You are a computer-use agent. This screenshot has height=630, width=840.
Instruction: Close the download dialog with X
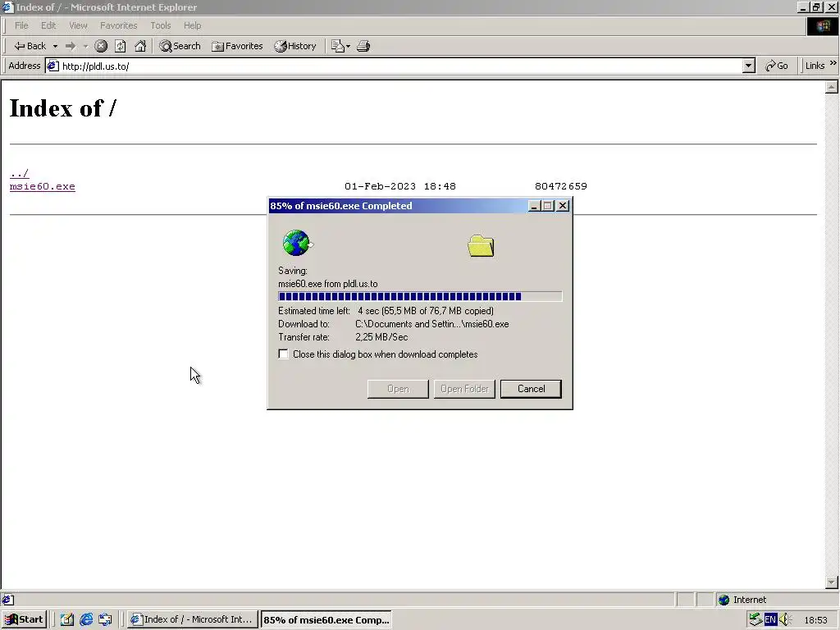[x=563, y=206]
